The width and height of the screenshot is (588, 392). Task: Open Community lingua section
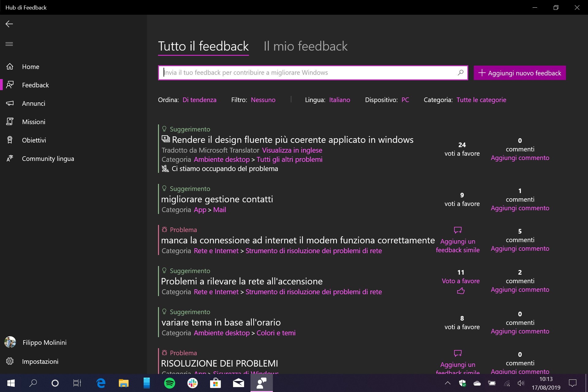pyautogui.click(x=47, y=158)
